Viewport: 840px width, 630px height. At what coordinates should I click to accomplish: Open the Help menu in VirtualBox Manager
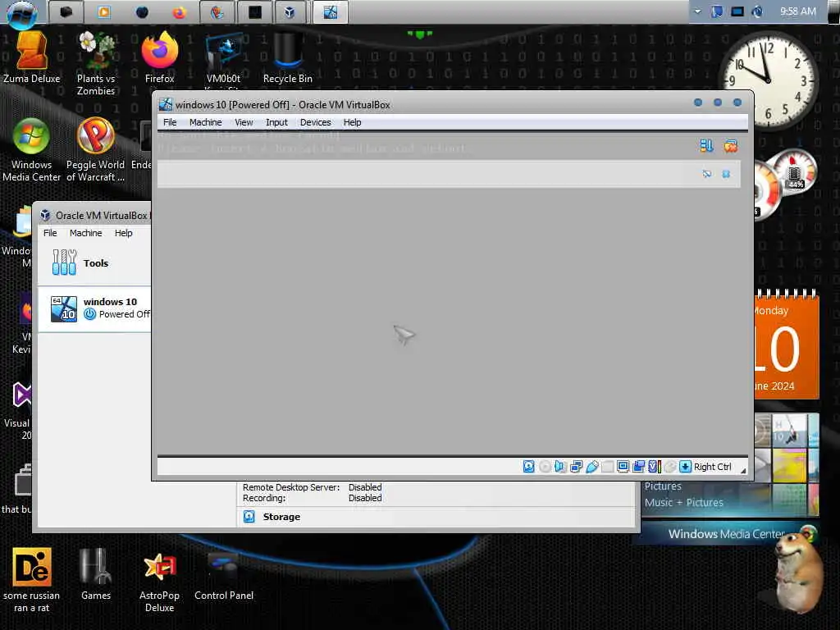point(123,233)
